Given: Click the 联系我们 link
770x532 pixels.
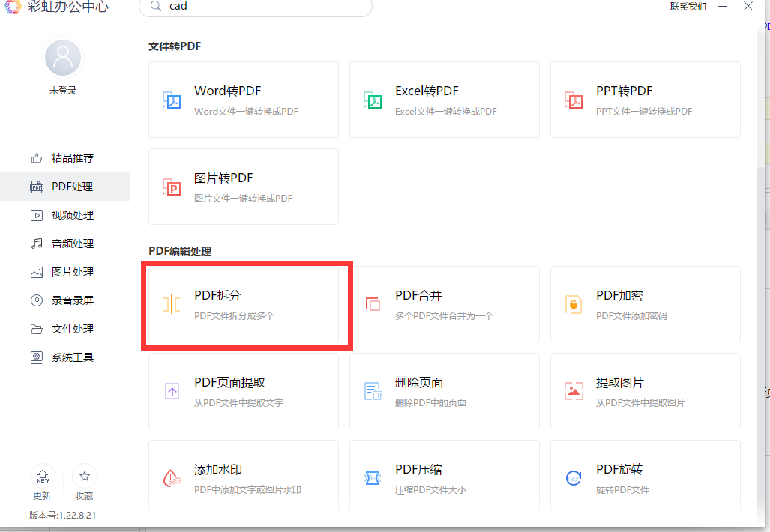Looking at the screenshot, I should 688,7.
